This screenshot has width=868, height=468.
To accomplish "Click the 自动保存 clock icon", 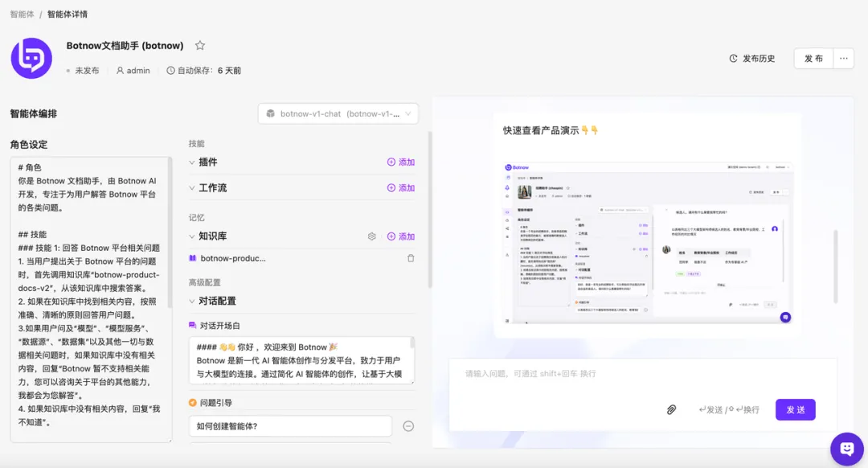I will tap(170, 70).
